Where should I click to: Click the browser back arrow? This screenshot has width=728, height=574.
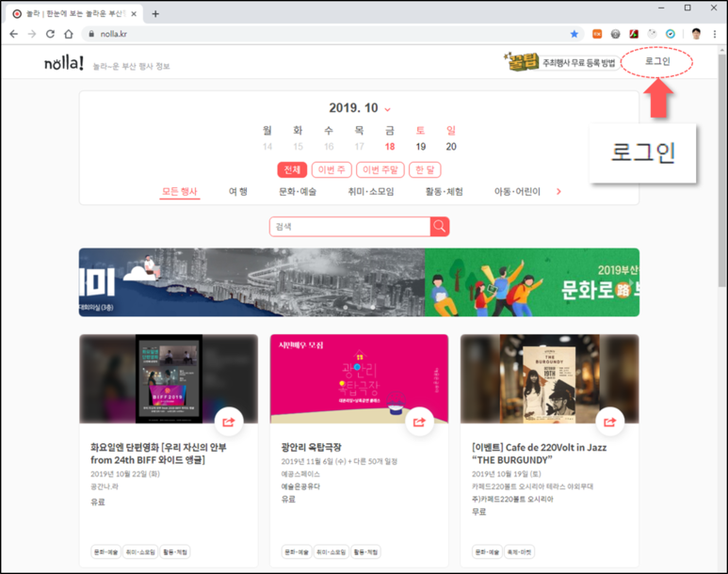(x=14, y=34)
